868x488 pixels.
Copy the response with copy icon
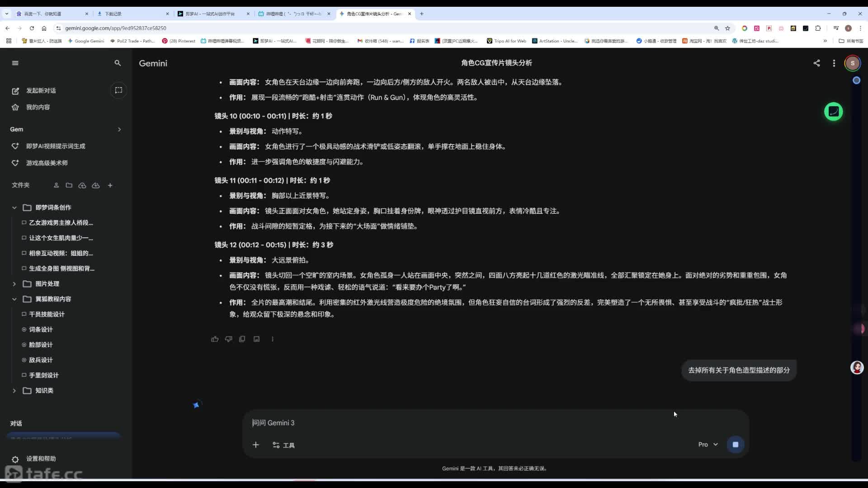[242, 339]
